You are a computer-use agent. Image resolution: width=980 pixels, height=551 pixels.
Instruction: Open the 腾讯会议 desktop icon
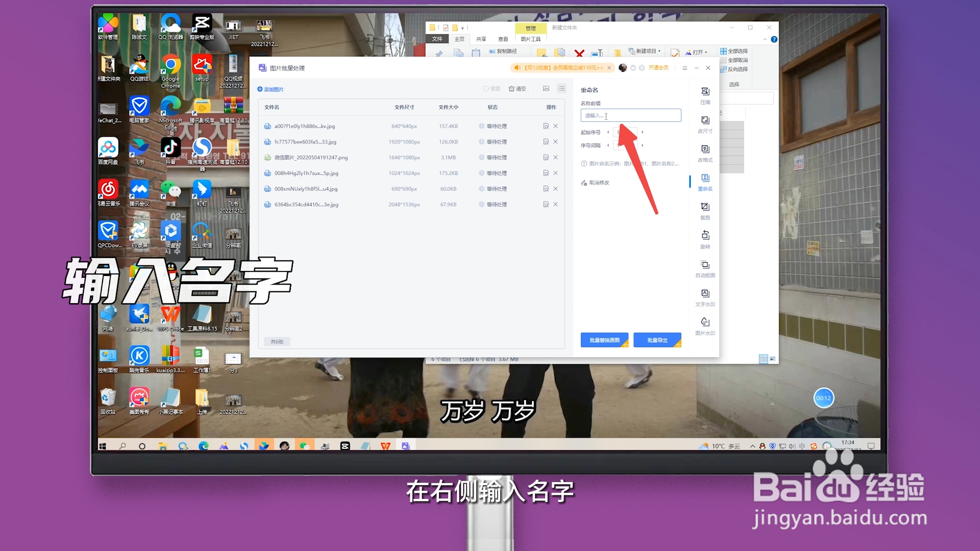[139, 193]
